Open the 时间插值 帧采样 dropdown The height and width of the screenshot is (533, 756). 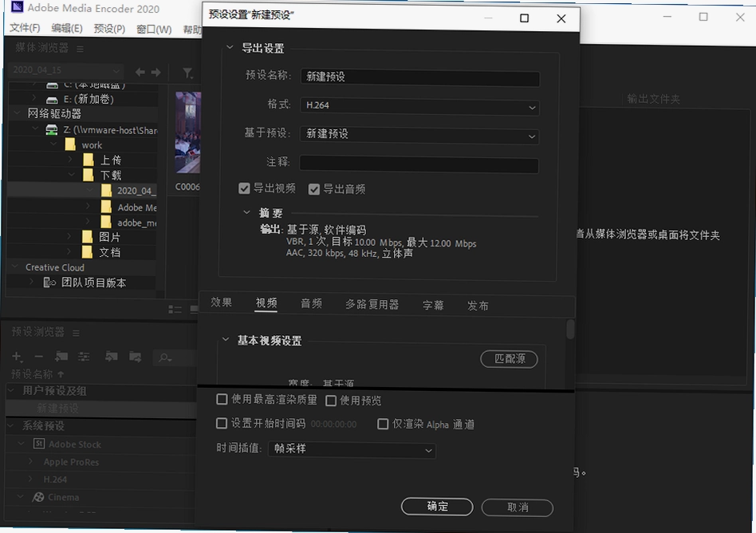pos(352,449)
